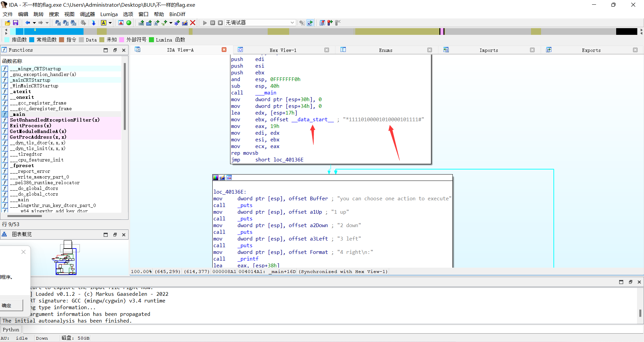Switch to the Imports tab
This screenshot has height=342, width=644.
pyautogui.click(x=488, y=50)
